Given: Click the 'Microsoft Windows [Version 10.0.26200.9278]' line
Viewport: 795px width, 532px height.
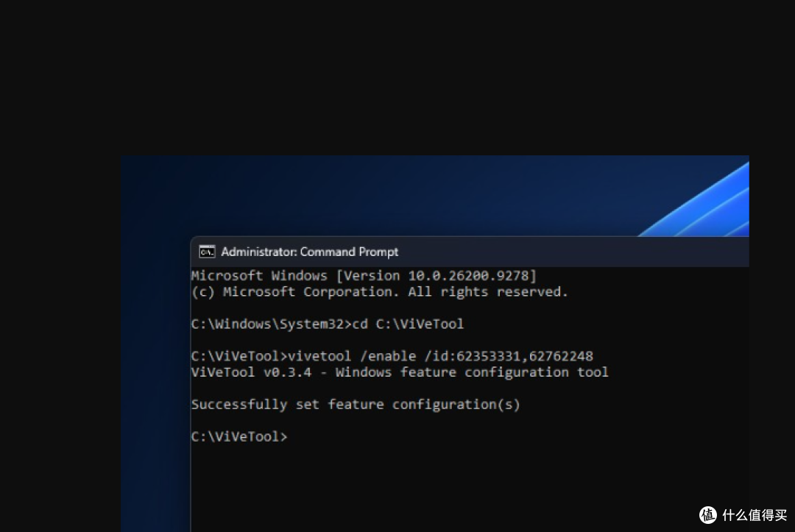Looking at the screenshot, I should click(x=364, y=276).
